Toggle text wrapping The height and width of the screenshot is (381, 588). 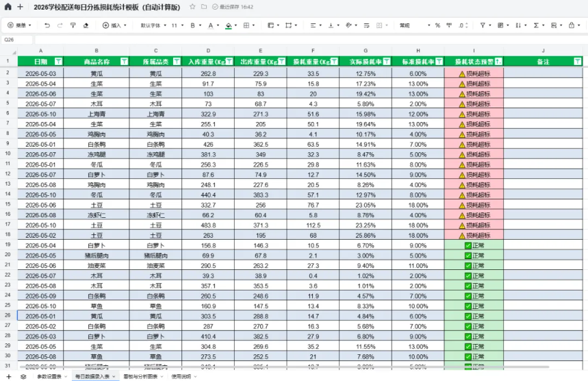tap(366, 25)
